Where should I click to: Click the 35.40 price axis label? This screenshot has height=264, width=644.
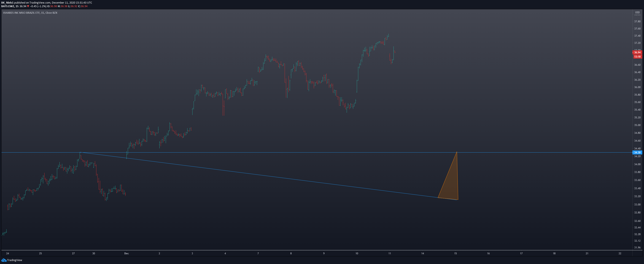click(x=637, y=110)
